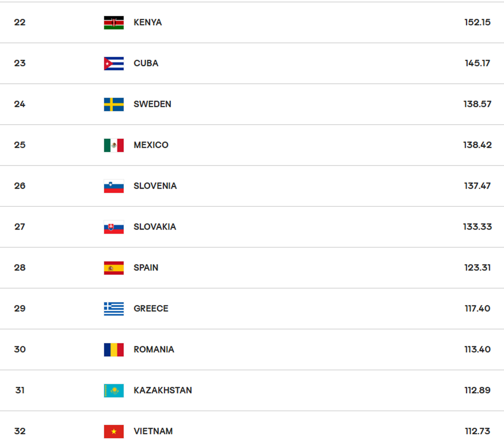Click the Sweden flag icon
The image size is (504, 444).
click(114, 104)
